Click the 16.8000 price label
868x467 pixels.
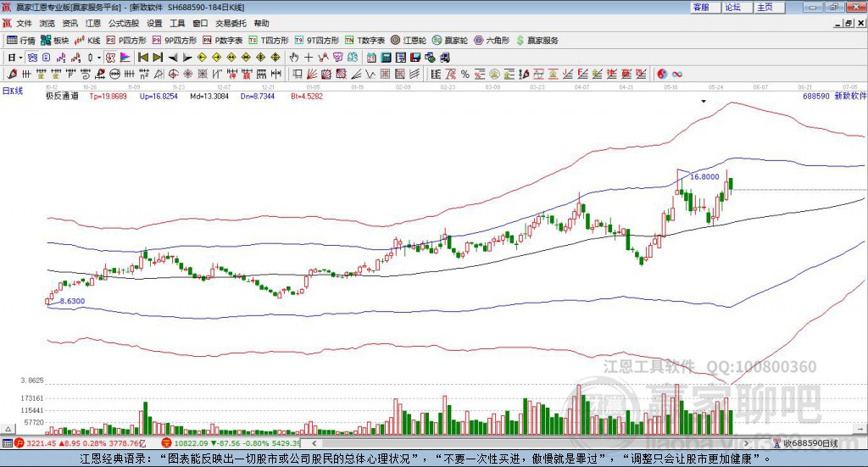(x=704, y=176)
